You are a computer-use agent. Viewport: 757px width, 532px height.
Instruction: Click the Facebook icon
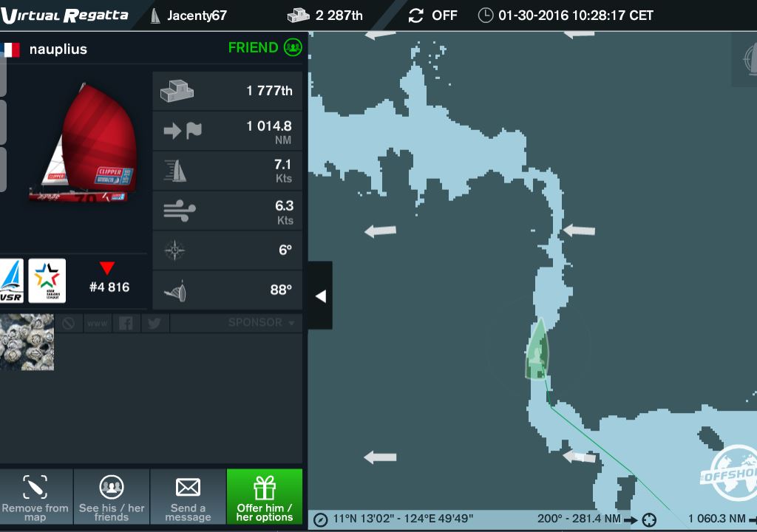126,323
